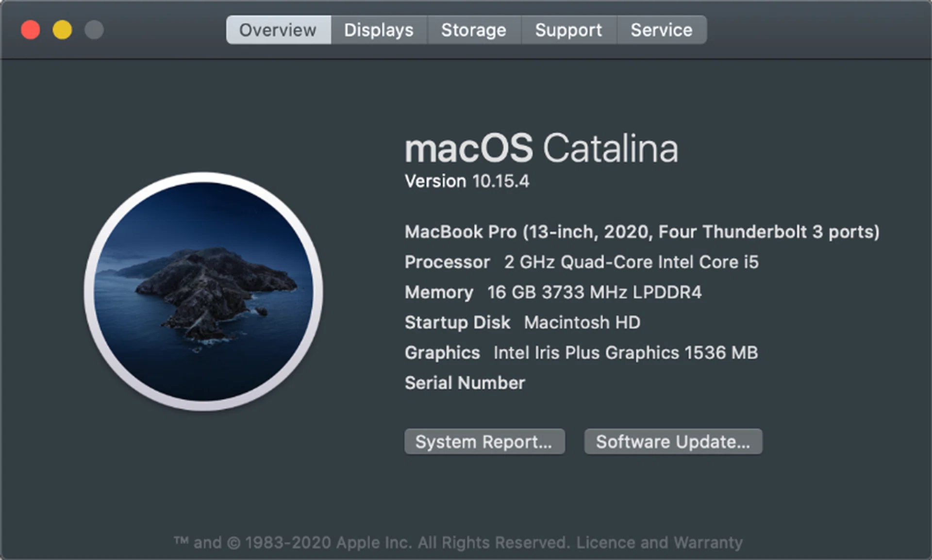Click Version 10.15.4 to reveal build number
932x560 pixels.
click(467, 181)
